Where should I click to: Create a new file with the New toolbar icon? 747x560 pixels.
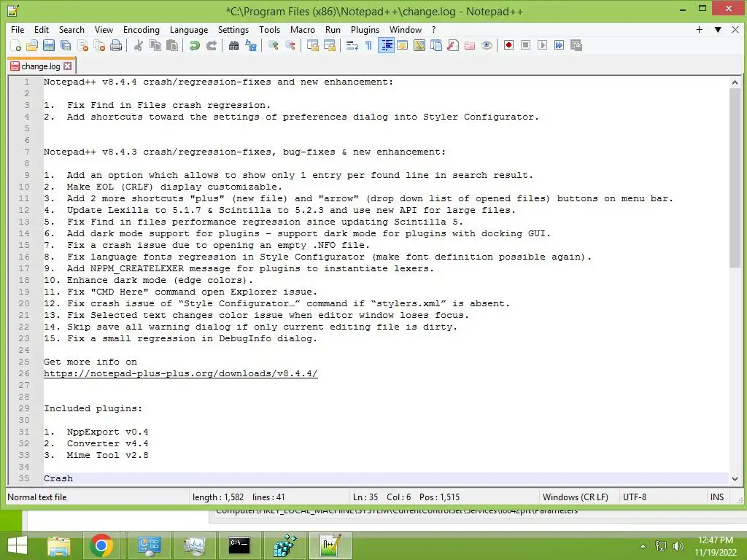(16, 45)
